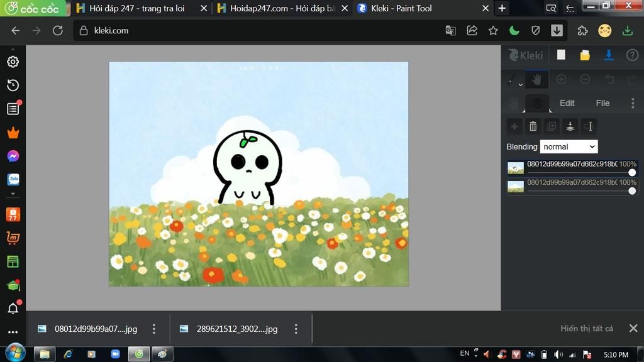The height and width of the screenshot is (362, 644).
Task: Open the three-dot more options menu in Kleki
Action: pos(633,103)
